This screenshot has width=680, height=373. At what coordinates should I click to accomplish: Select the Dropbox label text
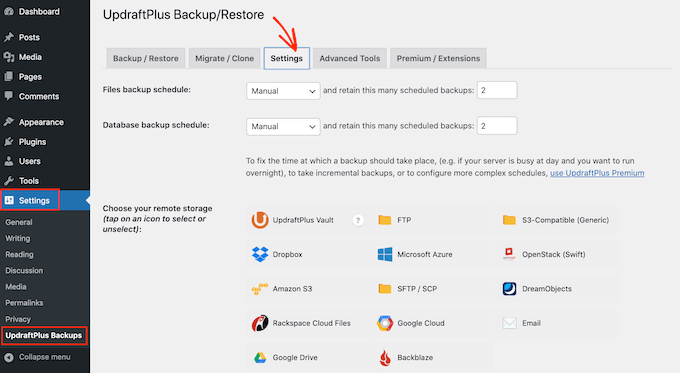click(288, 254)
